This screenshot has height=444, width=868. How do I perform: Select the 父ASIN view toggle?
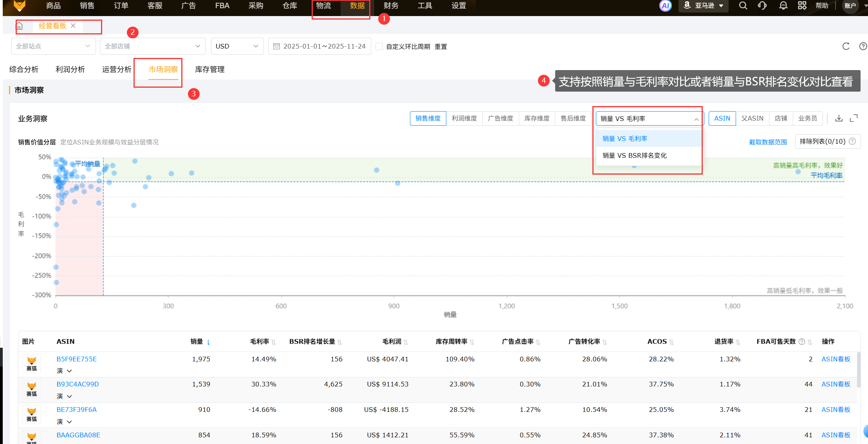coord(752,118)
